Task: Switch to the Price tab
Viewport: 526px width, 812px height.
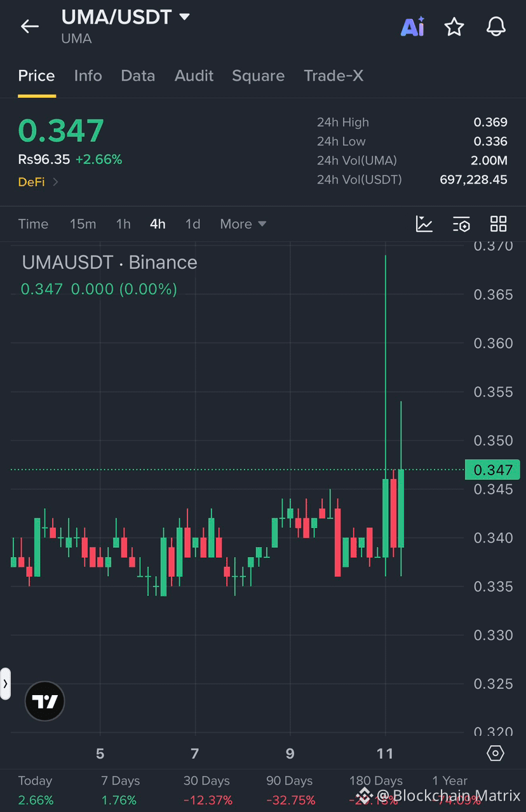Action: click(36, 76)
